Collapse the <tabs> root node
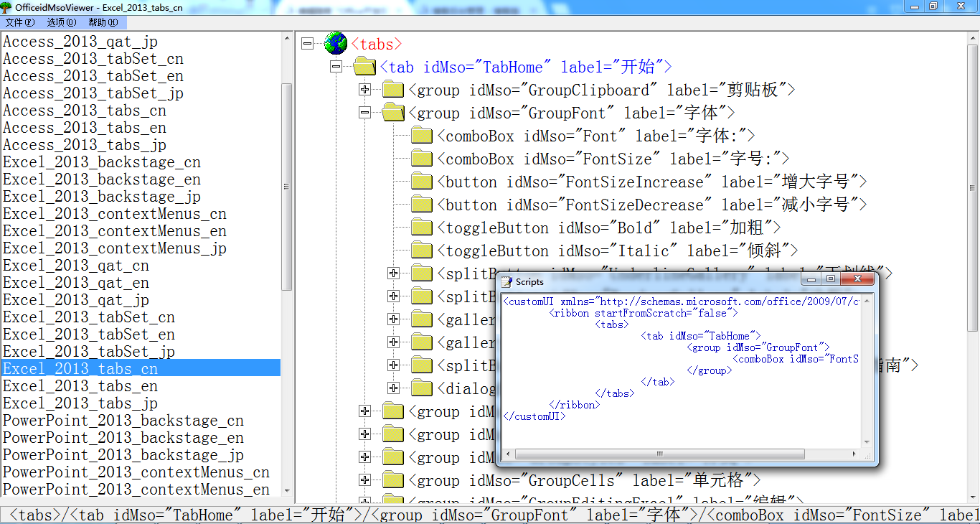Viewport: 980px width, 524px height. pos(307,43)
